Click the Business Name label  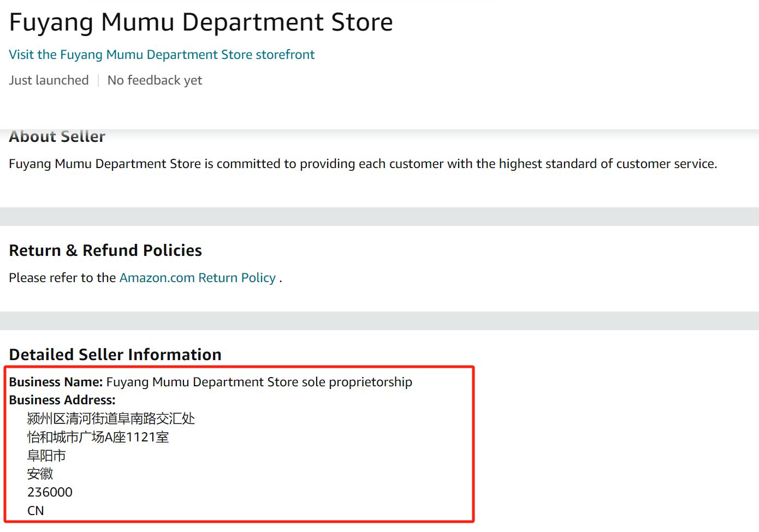(56, 382)
